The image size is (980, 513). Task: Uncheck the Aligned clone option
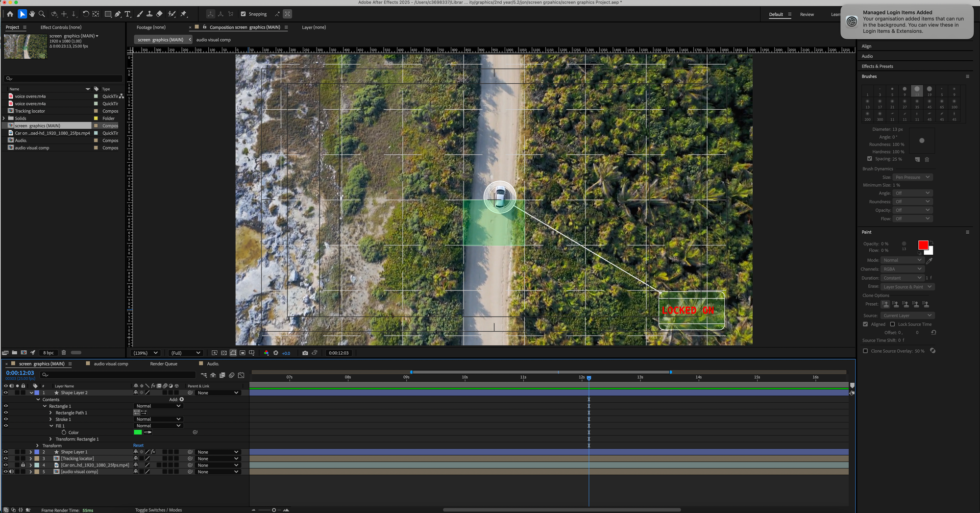865,324
